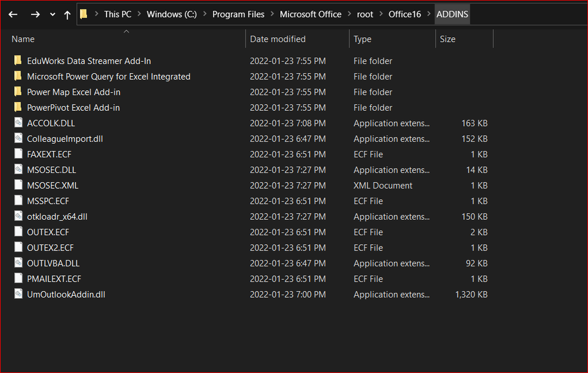
Task: Select Power Map Excel Add-in folder icon
Action: [18, 91]
